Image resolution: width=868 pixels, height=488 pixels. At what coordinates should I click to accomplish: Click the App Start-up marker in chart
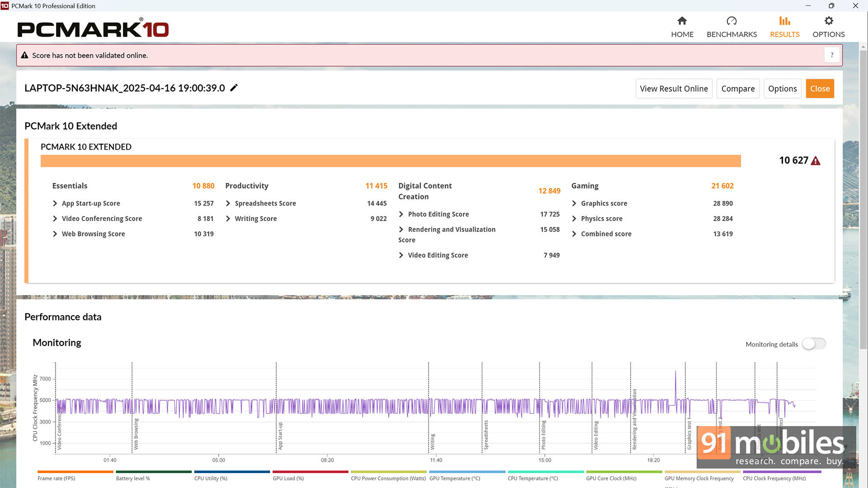tap(280, 436)
